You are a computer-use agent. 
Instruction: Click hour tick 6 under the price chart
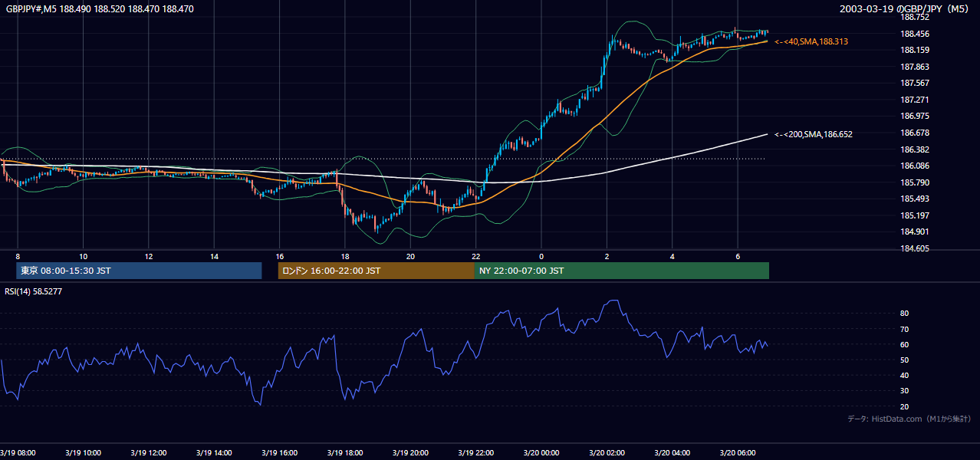[x=738, y=256]
